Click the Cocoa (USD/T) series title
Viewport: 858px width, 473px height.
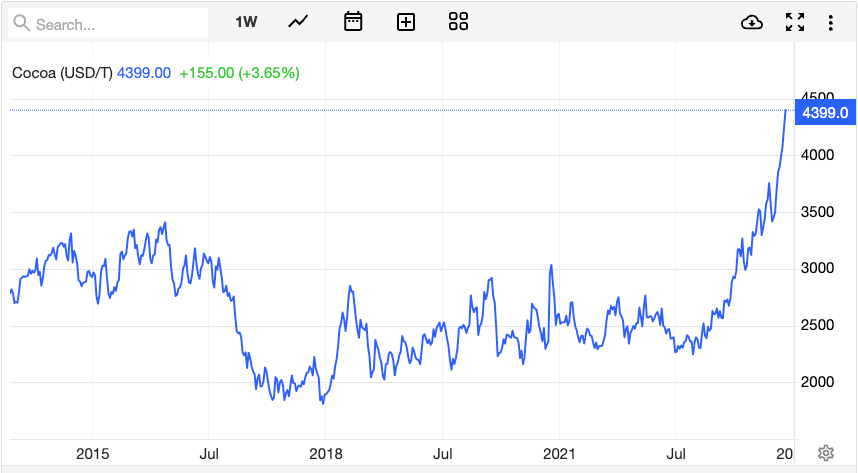62,73
